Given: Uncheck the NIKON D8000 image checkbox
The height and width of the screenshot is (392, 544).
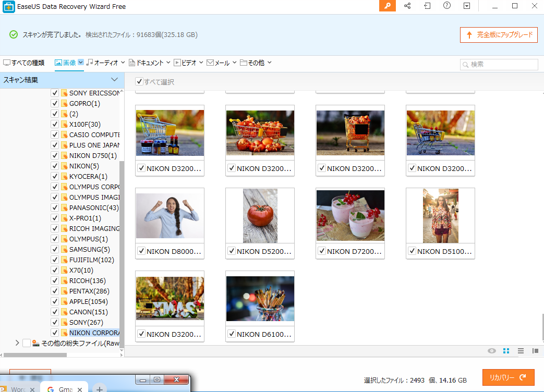Looking at the screenshot, I should point(141,251).
